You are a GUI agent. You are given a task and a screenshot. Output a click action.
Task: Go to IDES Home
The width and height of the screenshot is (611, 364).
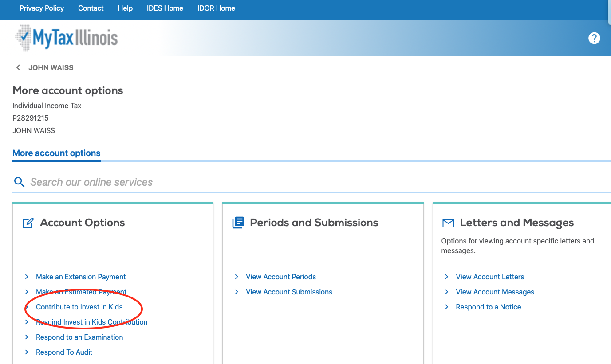pos(165,8)
